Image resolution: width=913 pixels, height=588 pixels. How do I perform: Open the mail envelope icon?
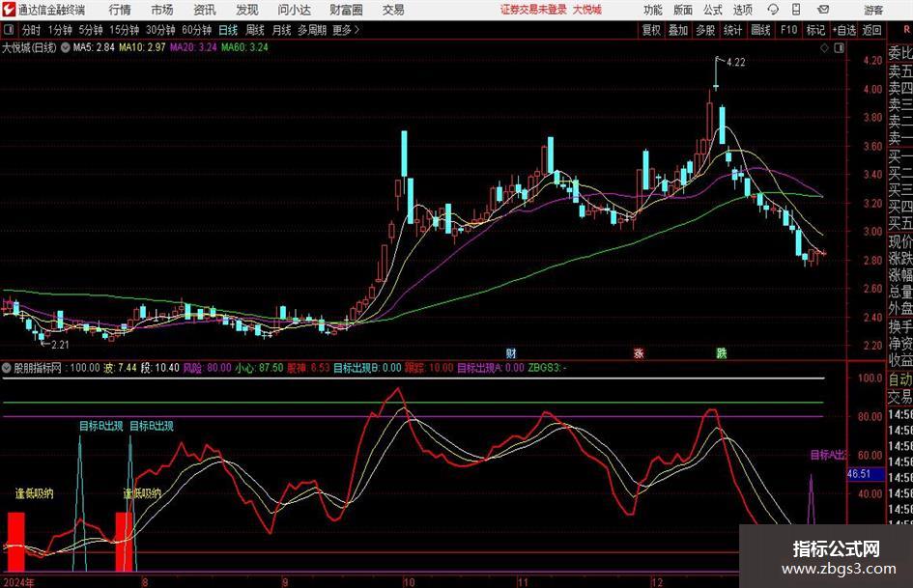(x=823, y=10)
